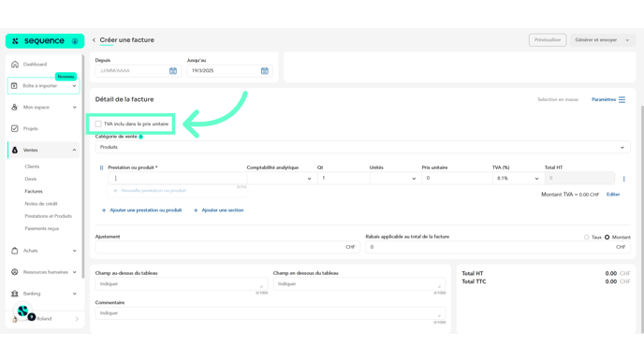
Task: Click Ajouter une prestation ou produit
Action: coord(145,210)
